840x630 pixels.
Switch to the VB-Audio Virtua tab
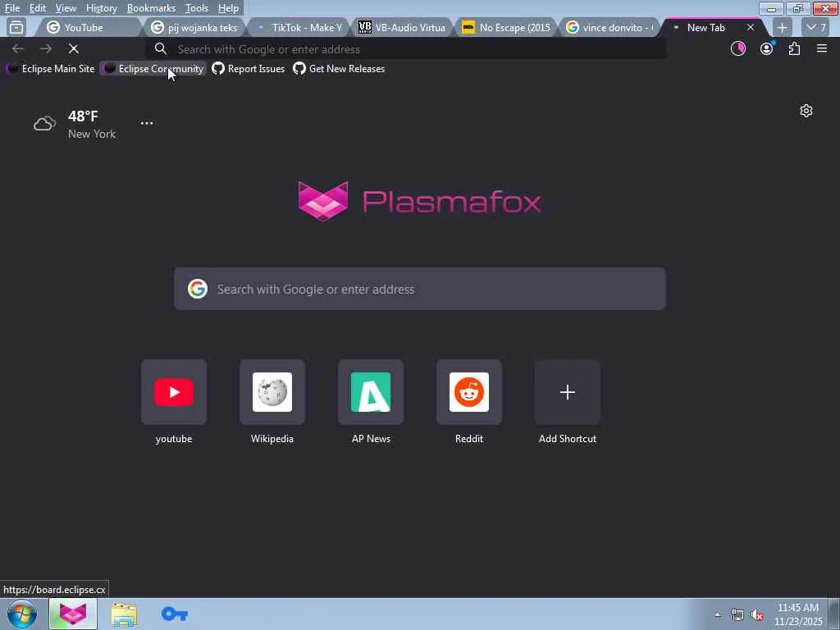point(403,27)
